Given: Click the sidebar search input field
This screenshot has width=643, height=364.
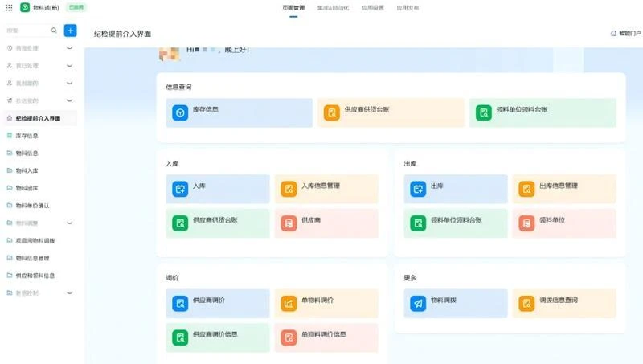Looking at the screenshot, I should 26,31.
